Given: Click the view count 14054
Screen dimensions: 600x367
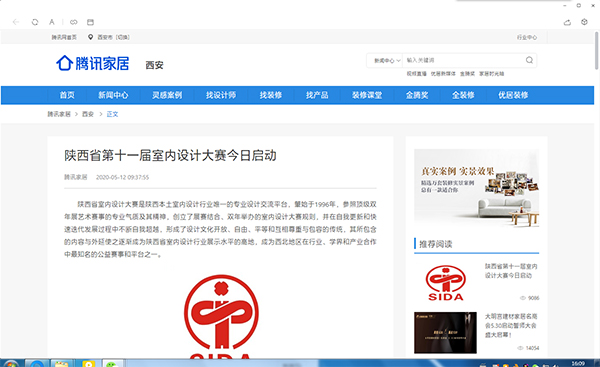Looking at the screenshot, I should point(532,348).
